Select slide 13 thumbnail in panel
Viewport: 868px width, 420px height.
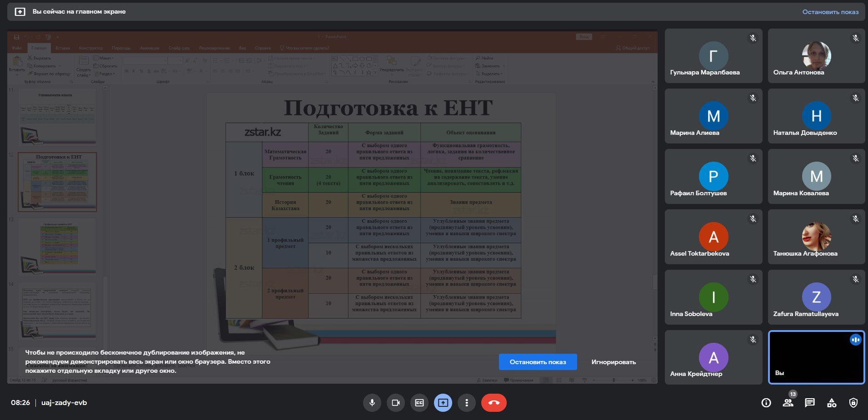coord(57,245)
